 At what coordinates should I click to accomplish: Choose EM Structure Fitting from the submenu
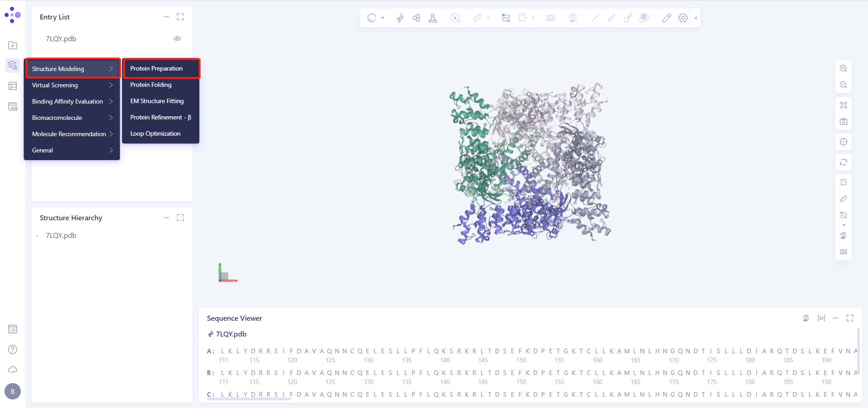[161, 101]
